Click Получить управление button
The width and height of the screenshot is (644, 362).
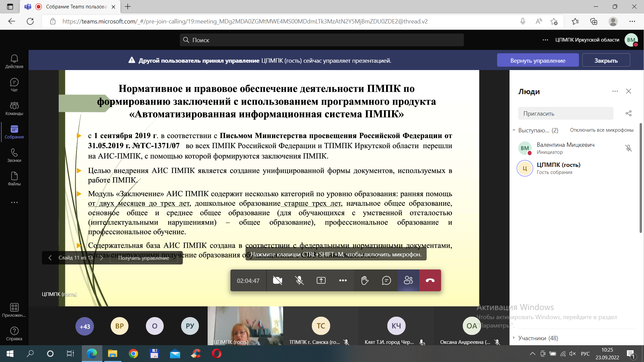(144, 258)
